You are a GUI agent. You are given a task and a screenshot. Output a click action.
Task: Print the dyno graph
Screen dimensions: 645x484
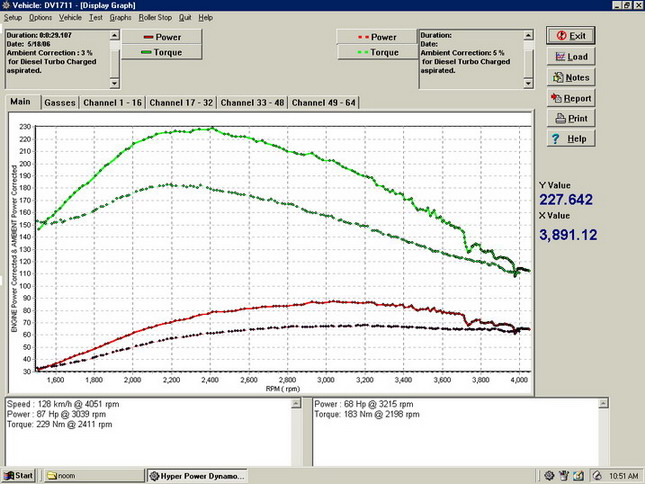click(570, 118)
